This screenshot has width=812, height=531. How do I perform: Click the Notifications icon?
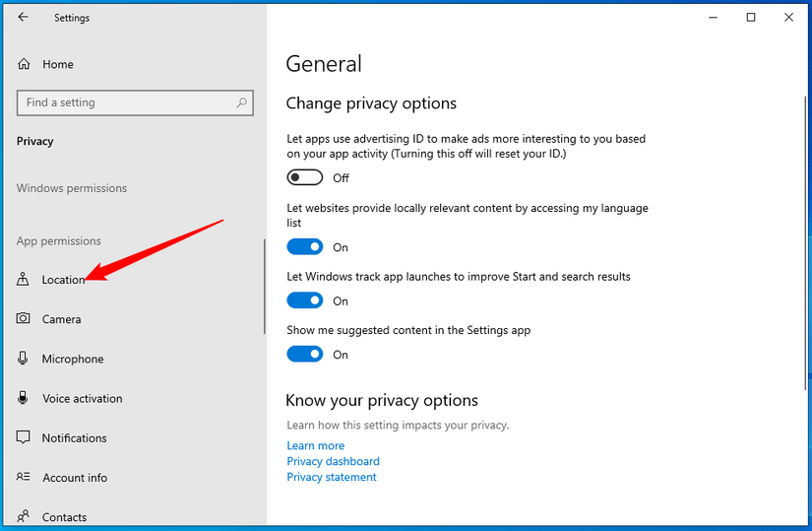[x=24, y=437]
